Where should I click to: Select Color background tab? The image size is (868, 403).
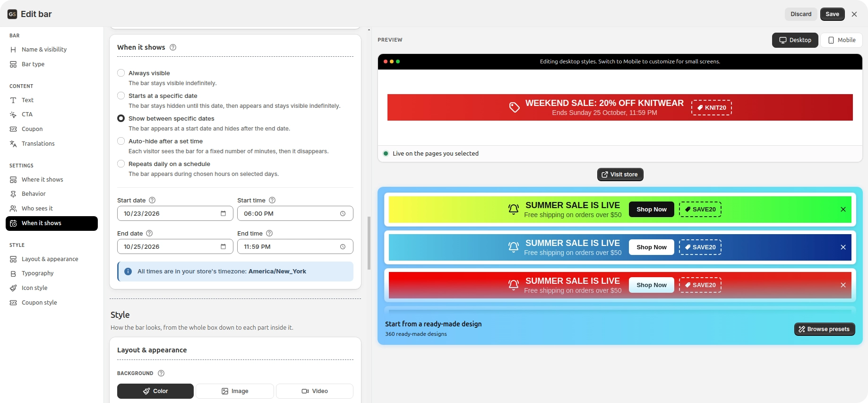click(155, 391)
